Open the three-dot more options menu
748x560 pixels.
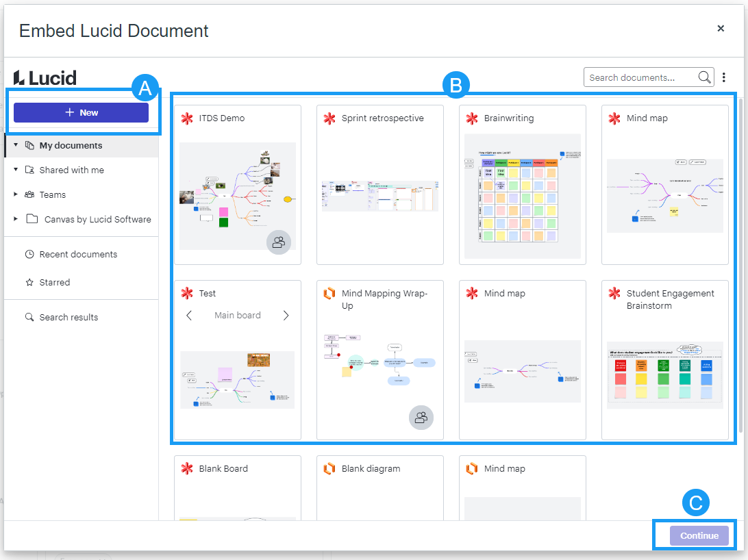[724, 77]
